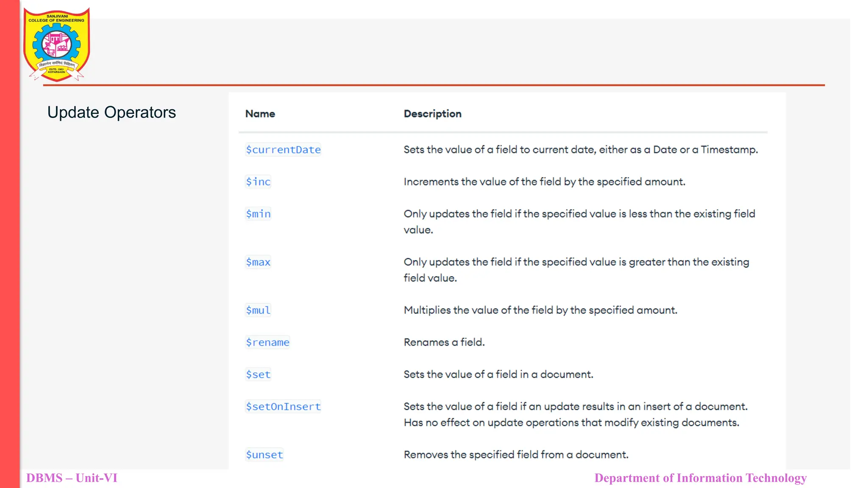Click the Sanjivani College of Engineering logo

tap(56, 44)
